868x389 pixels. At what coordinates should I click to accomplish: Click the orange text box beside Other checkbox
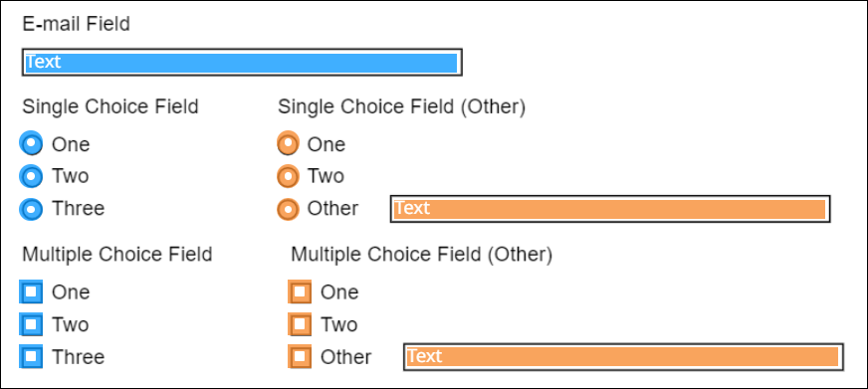623,357
